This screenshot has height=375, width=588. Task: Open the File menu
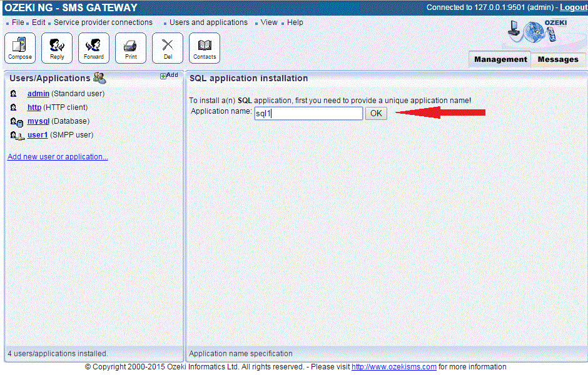18,22
